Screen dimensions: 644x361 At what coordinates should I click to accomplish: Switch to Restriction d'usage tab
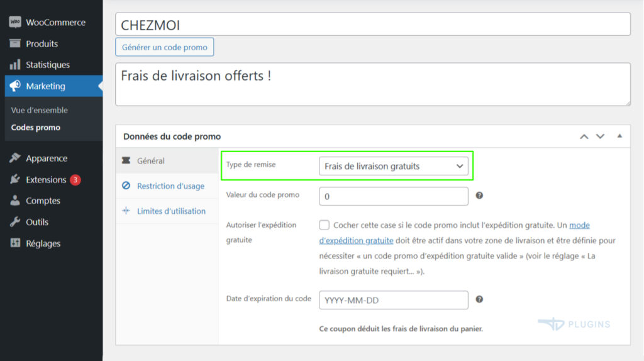click(x=170, y=186)
